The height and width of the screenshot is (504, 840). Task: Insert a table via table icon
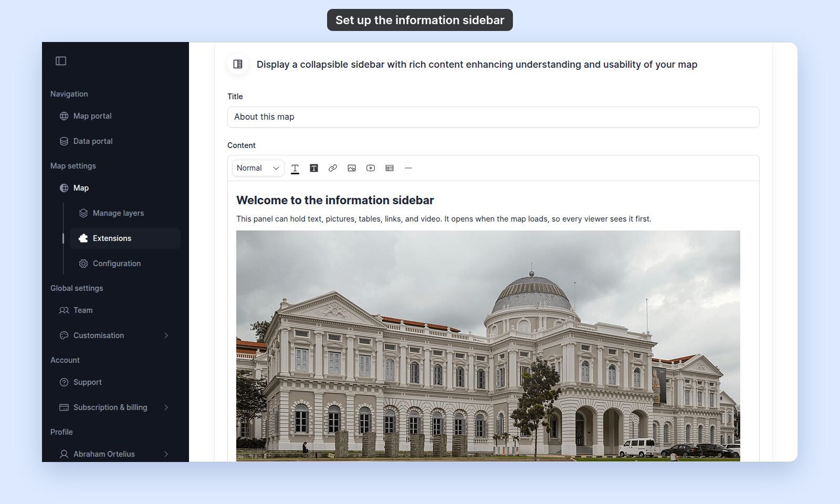pos(390,168)
